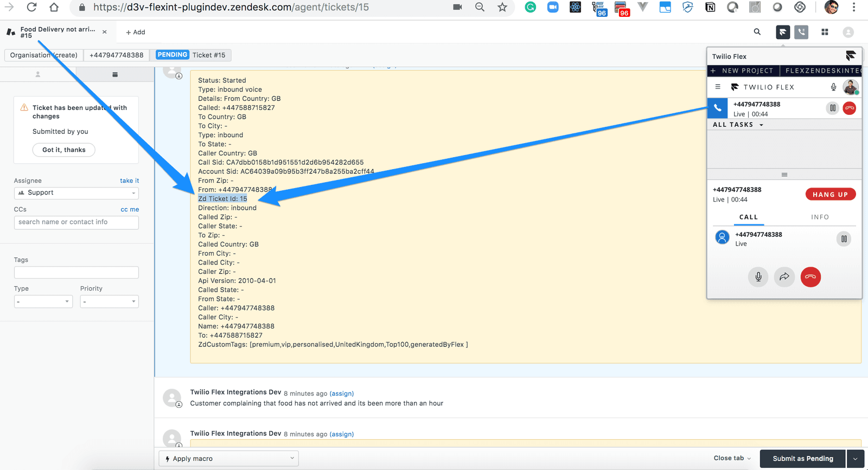Click the cc me link
Screen dimensions: 868x470
coord(130,209)
